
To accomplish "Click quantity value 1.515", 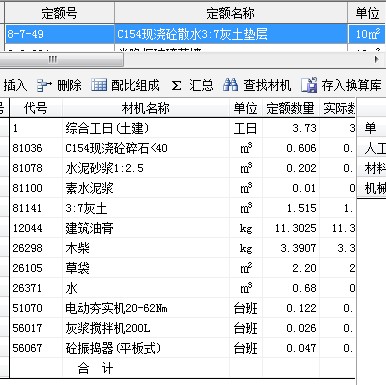I will click(301, 208).
